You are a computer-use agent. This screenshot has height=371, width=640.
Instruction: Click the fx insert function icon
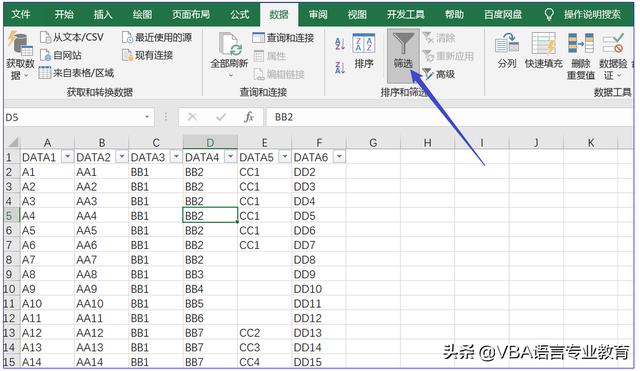249,118
